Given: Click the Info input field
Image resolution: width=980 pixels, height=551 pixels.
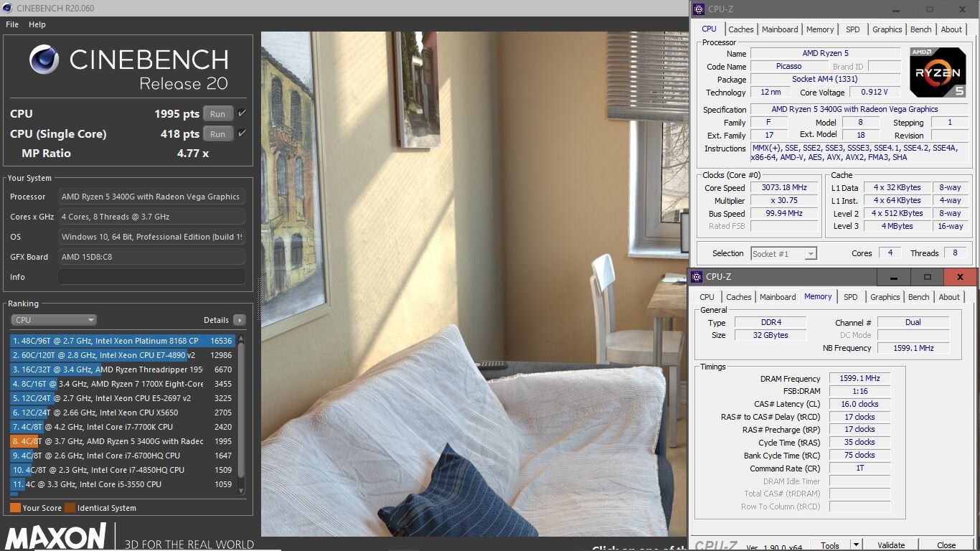Looking at the screenshot, I should tap(151, 277).
